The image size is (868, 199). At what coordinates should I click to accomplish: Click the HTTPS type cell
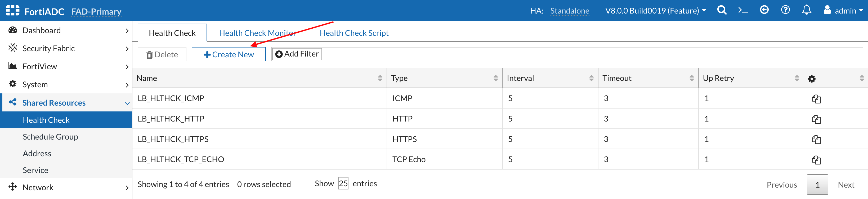[445, 139]
